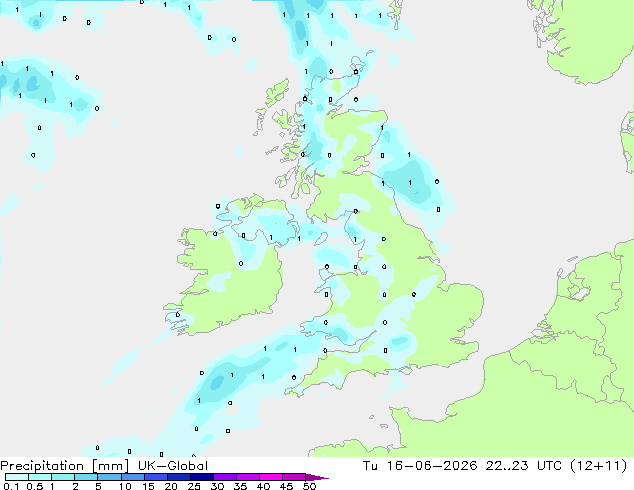
Task: Click the '30' legend scale label
Action: tap(217, 486)
